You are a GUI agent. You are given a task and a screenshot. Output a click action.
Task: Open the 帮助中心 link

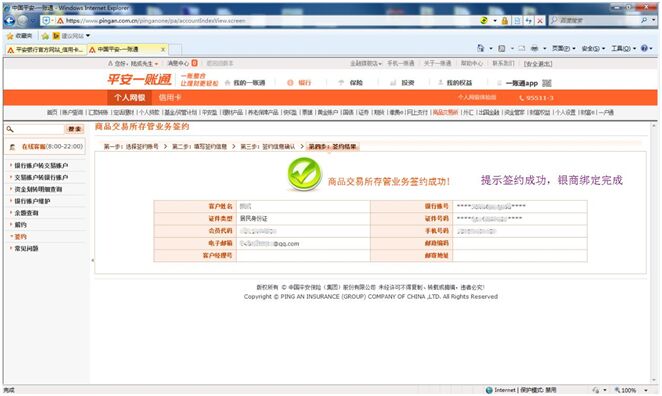472,63
